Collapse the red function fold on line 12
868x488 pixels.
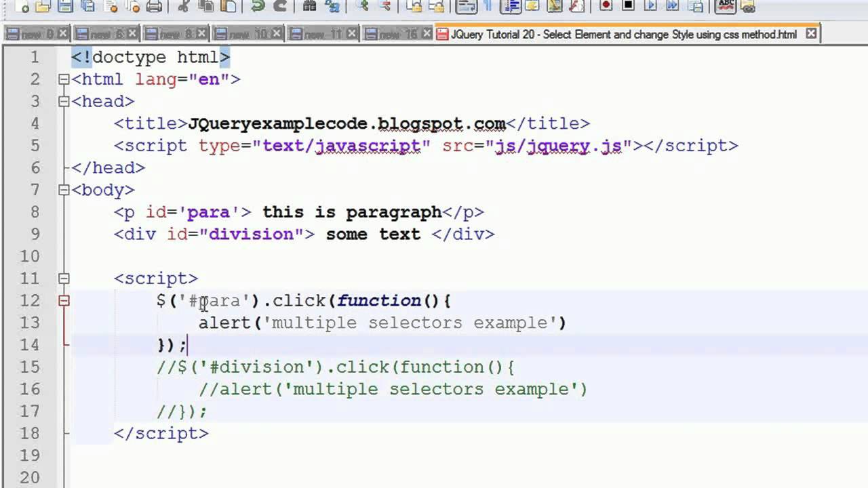click(64, 301)
